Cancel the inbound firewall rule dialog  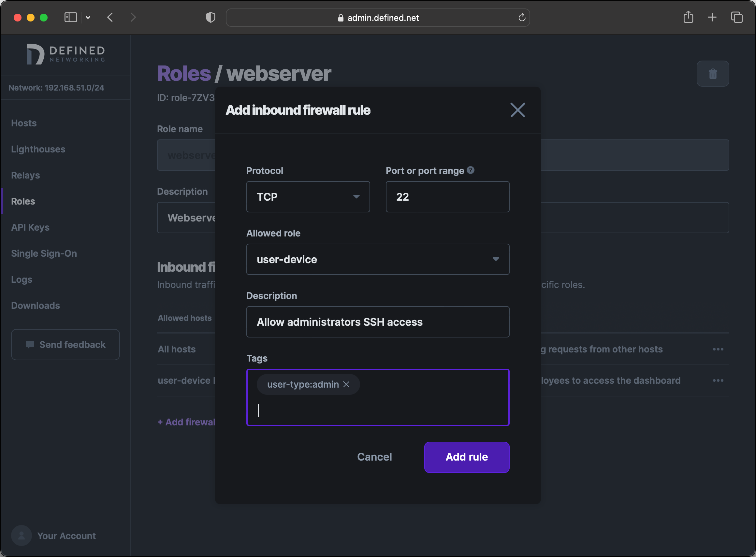tap(374, 457)
